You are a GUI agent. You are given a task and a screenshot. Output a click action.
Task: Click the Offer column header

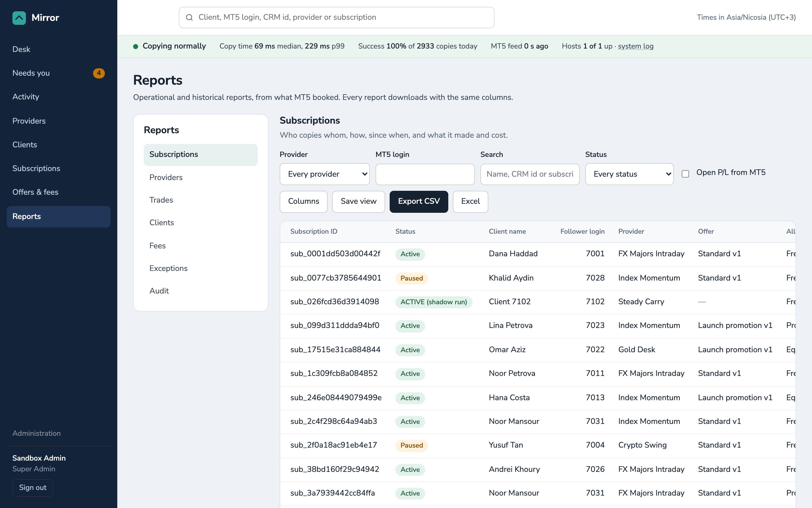click(x=706, y=231)
